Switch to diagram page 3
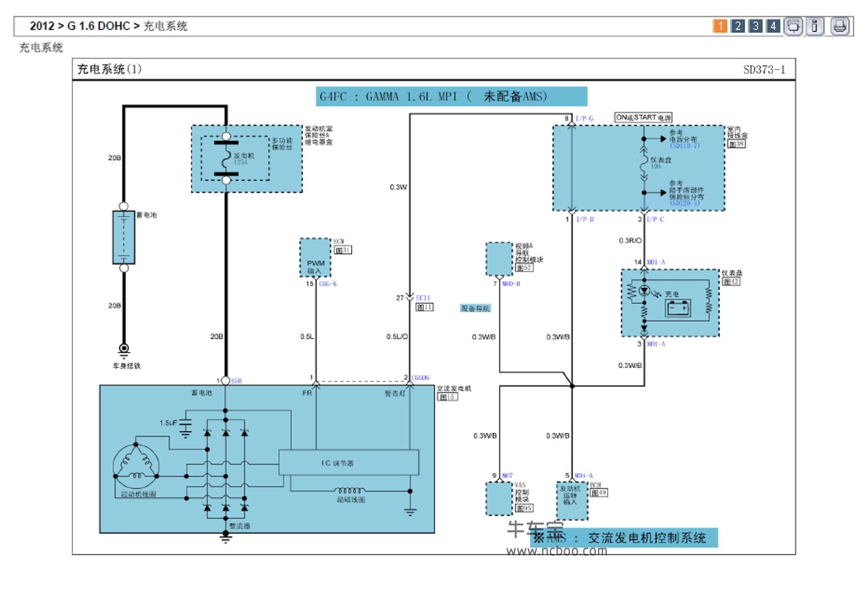Screen dimensions: 868x599 755,26
